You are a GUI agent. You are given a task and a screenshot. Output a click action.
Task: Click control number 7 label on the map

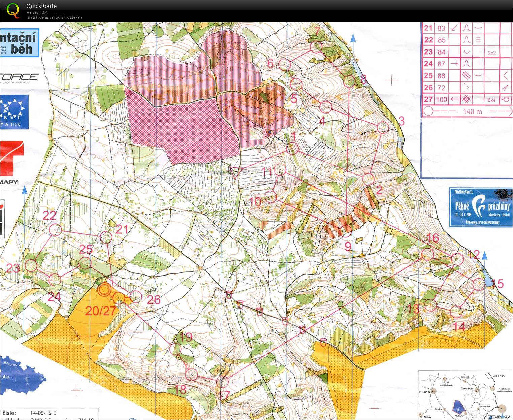click(x=317, y=31)
